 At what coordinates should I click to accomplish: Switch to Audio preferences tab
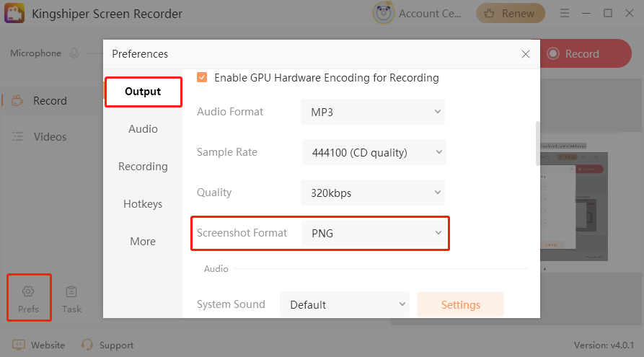point(143,129)
